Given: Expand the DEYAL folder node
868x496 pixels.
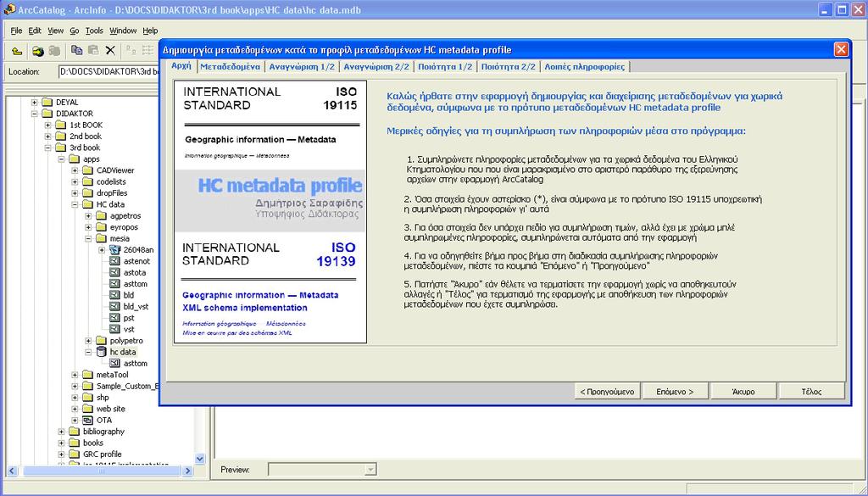Looking at the screenshot, I should 34,103.
